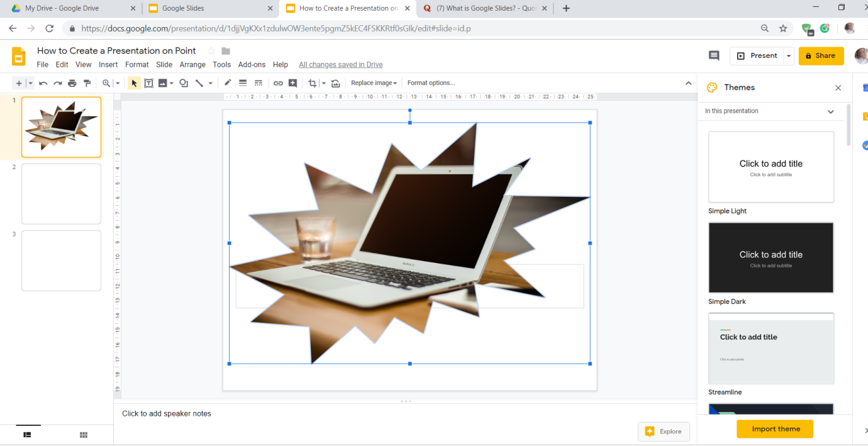Click the Import theme button
The width and height of the screenshot is (868, 446).
coord(775,429)
